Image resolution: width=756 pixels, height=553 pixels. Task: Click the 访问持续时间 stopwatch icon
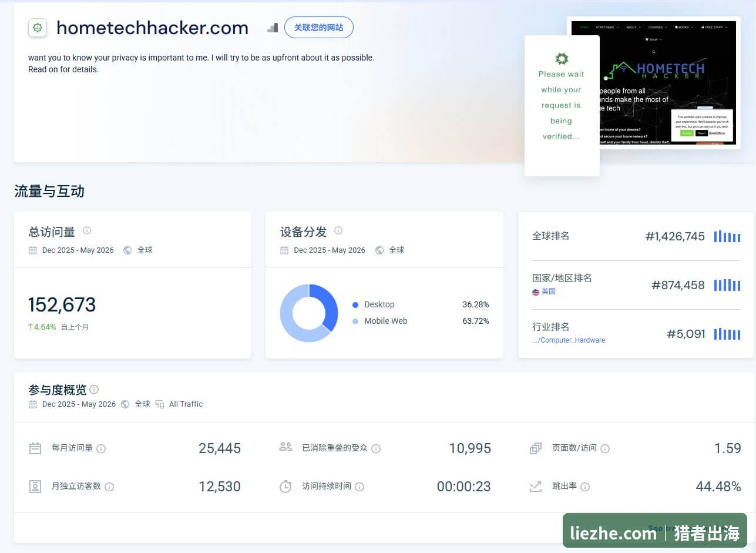click(285, 487)
